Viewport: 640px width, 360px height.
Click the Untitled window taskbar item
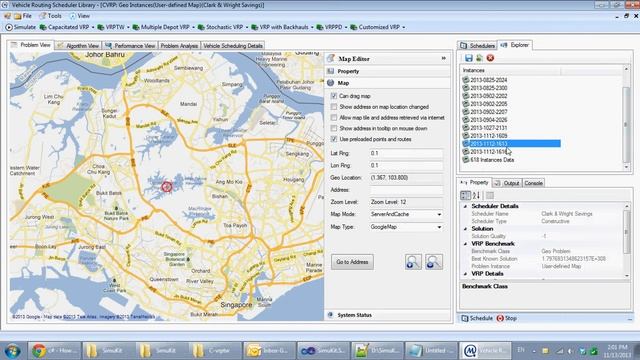pos(431,351)
